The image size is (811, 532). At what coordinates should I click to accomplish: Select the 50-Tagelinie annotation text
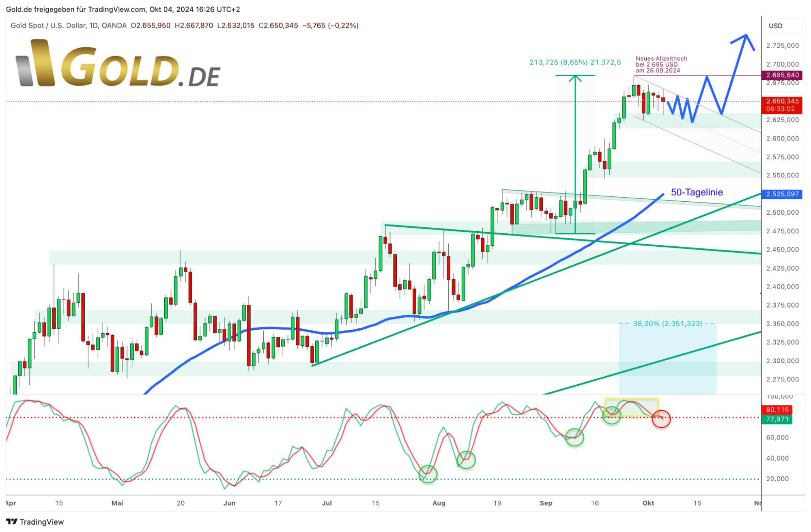pos(697,192)
